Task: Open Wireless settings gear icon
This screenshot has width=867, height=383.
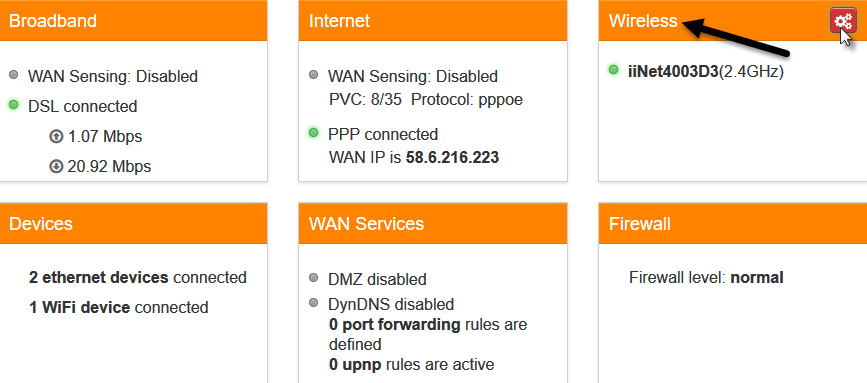Action: point(843,22)
